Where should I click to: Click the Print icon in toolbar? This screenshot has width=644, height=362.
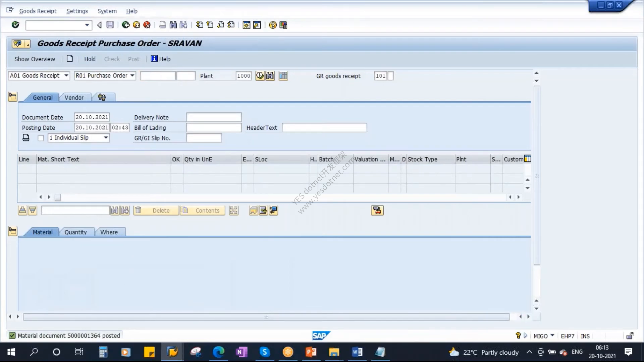162,25
